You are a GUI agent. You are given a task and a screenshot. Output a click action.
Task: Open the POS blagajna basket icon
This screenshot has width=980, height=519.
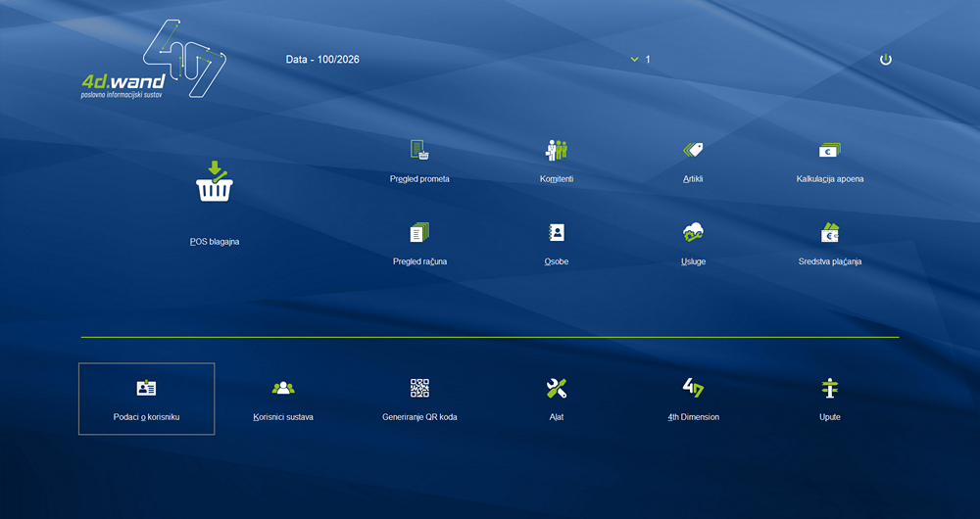coord(215,181)
